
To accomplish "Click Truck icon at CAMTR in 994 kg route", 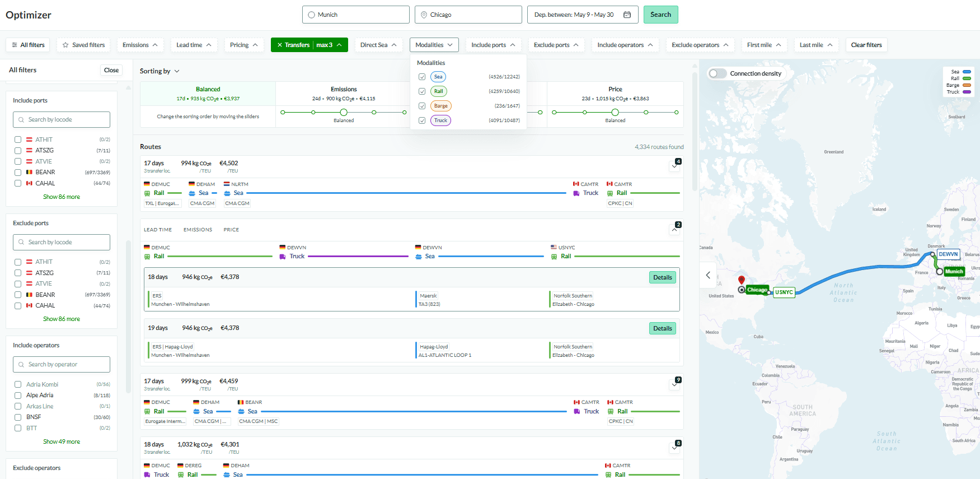I will (576, 193).
